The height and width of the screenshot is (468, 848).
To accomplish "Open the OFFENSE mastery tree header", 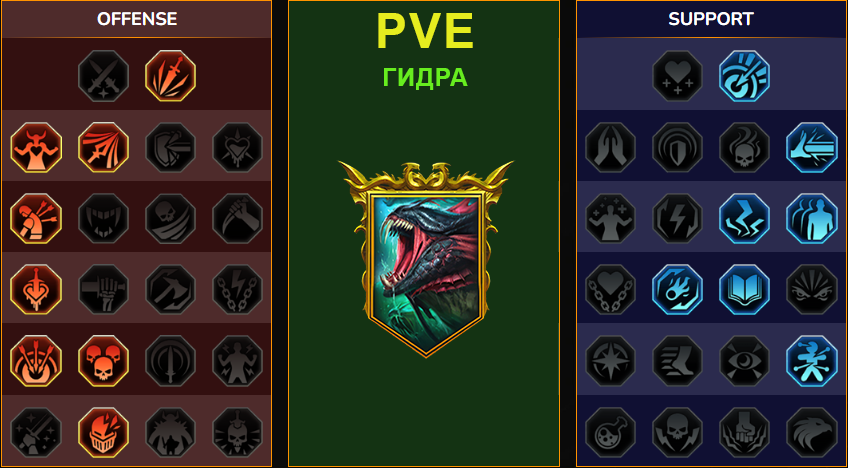I will pos(137,19).
